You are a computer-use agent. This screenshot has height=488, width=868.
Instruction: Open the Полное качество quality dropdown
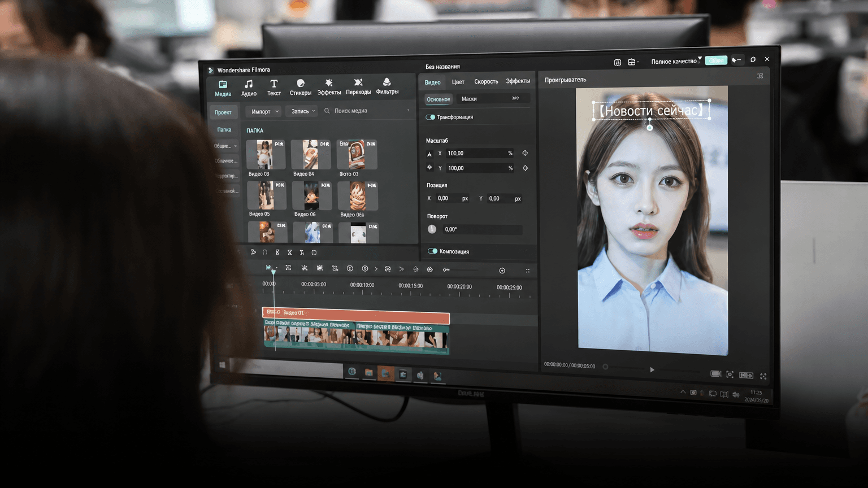pyautogui.click(x=676, y=61)
